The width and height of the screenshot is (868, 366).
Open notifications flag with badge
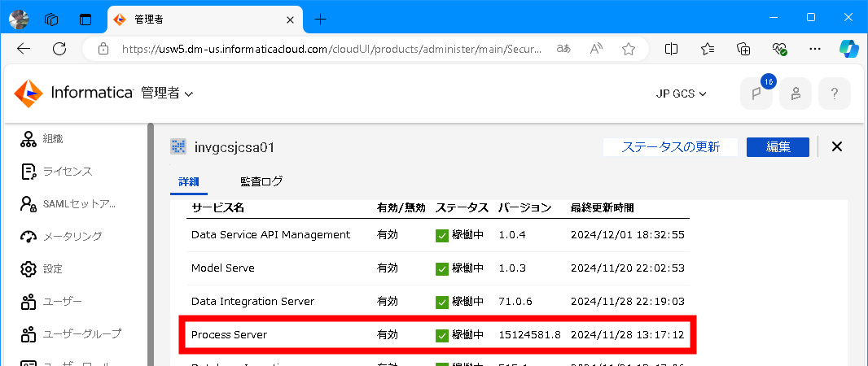point(756,94)
